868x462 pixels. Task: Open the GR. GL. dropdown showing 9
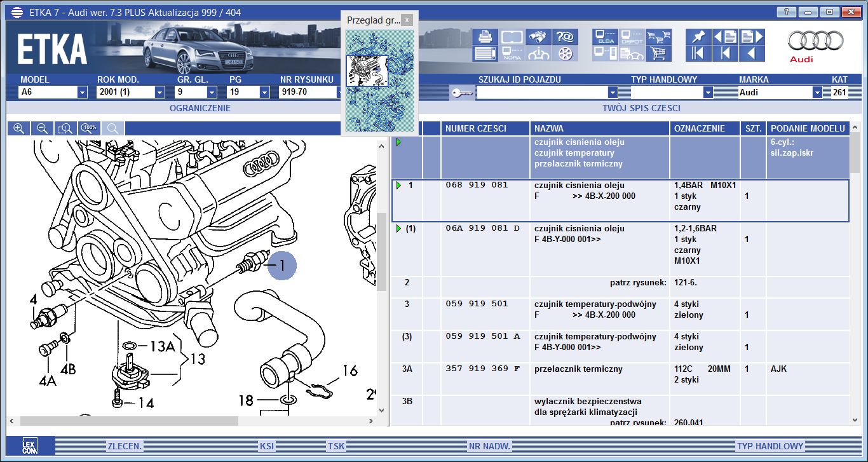[x=212, y=92]
